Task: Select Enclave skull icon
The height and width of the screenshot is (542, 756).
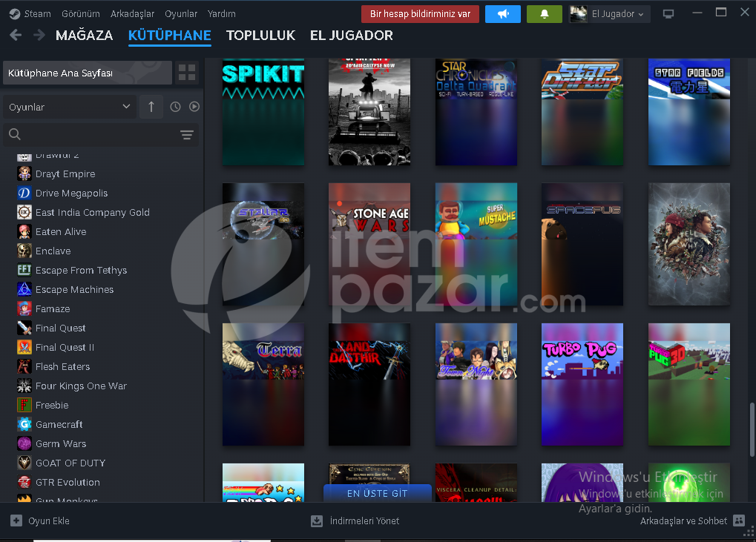Action: pyautogui.click(x=24, y=251)
